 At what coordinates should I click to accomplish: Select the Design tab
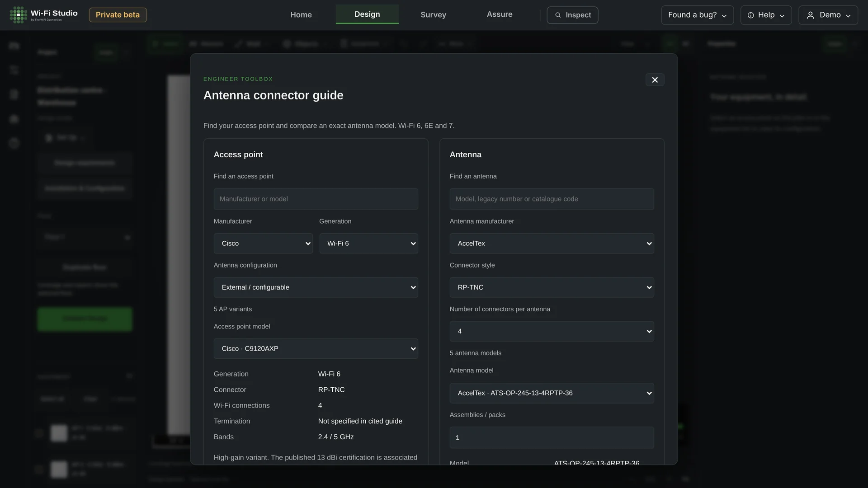(x=367, y=14)
